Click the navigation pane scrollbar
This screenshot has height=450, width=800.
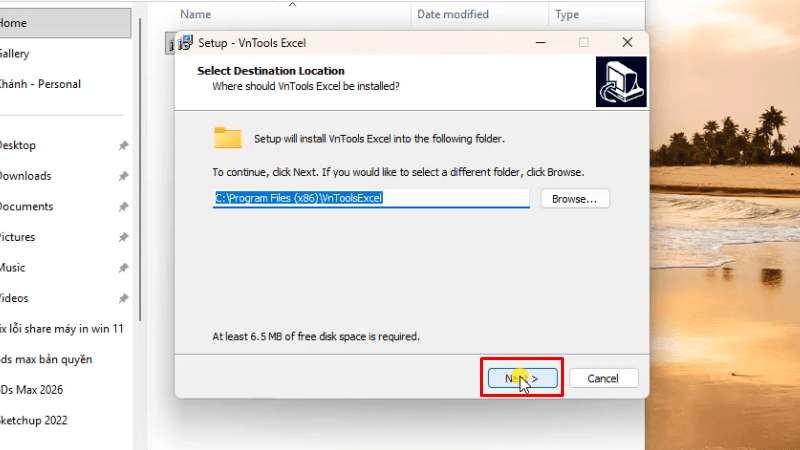point(140,168)
